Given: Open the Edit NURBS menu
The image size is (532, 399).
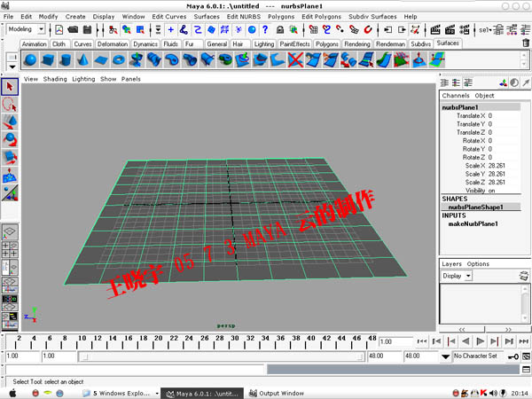Looking at the screenshot, I should coord(244,17).
